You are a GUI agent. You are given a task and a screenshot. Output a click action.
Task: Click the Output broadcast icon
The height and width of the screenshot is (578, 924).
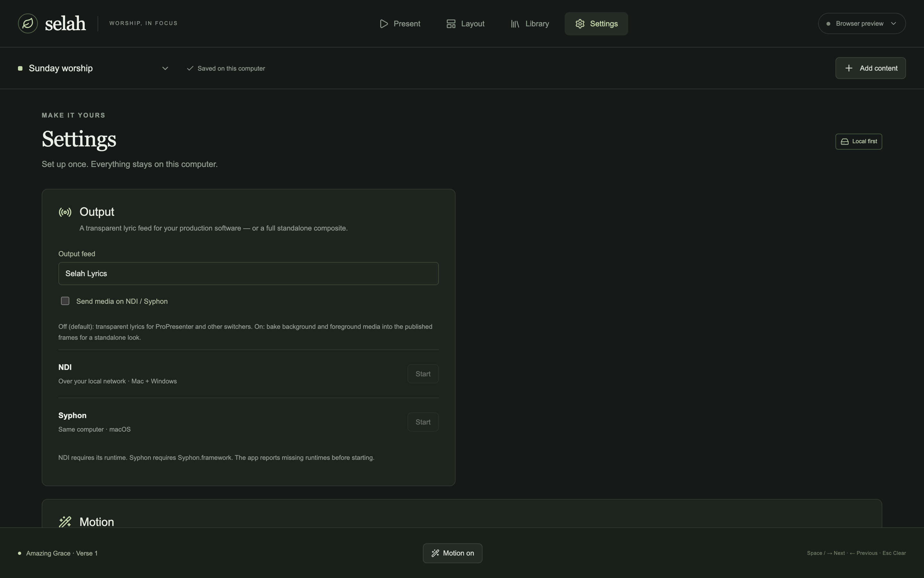click(65, 212)
